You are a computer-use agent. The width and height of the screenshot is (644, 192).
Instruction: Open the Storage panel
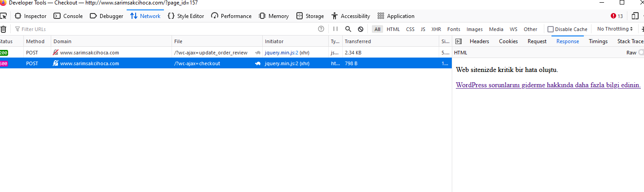310,16
